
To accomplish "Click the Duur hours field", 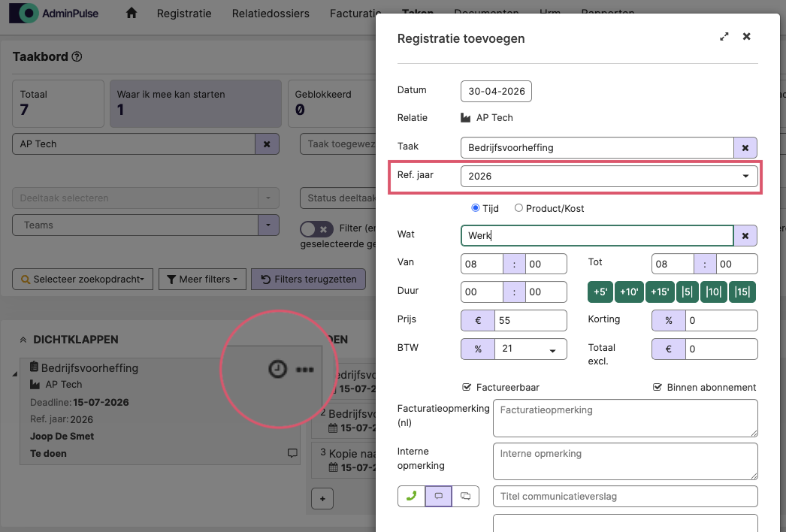I will point(482,292).
